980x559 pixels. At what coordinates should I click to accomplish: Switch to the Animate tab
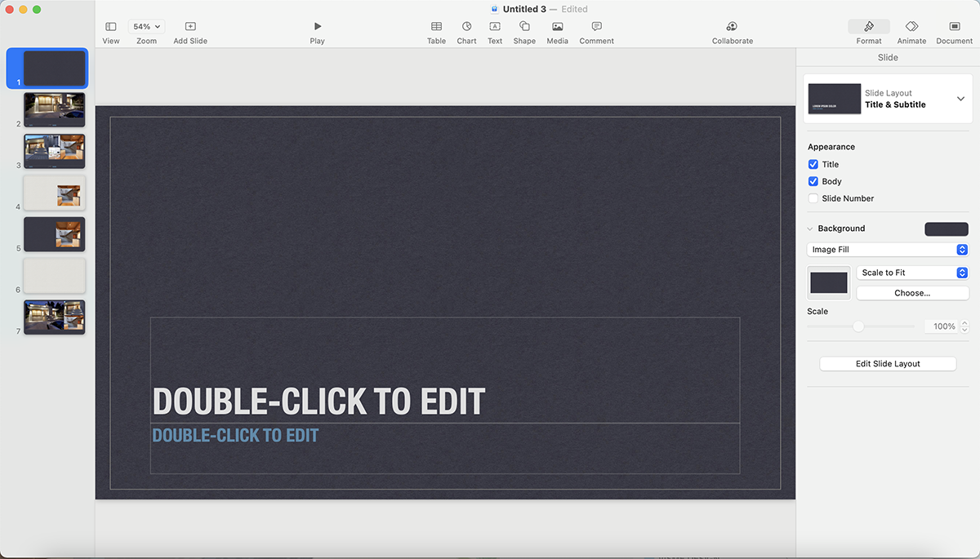tap(911, 31)
